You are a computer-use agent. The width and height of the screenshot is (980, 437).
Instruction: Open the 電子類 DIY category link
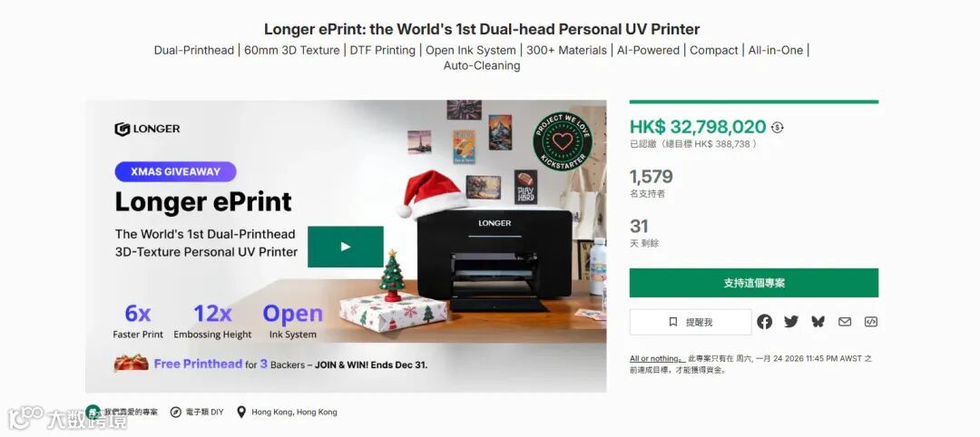click(204, 412)
